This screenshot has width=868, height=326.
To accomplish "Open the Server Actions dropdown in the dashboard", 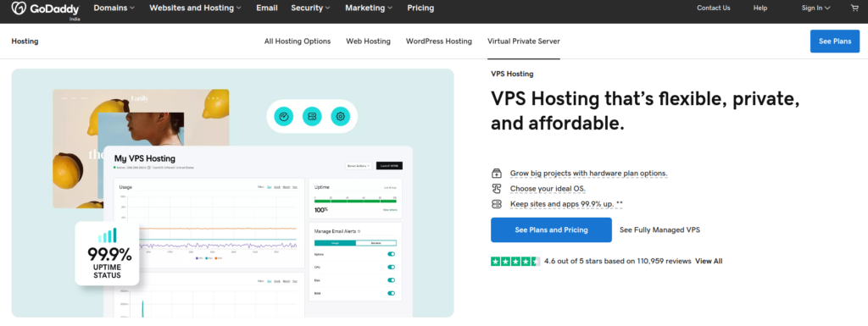I will [359, 166].
